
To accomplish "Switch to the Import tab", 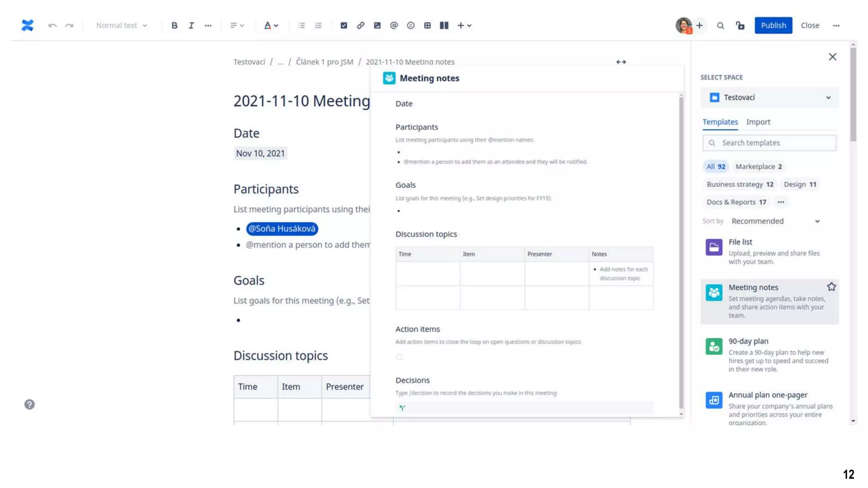I will pos(758,122).
